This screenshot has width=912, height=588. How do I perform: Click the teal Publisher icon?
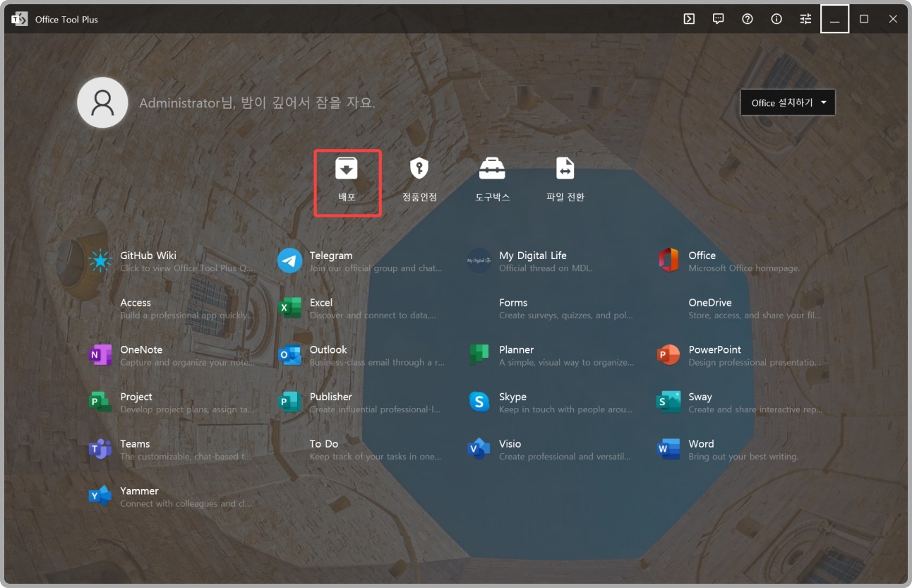pos(289,402)
